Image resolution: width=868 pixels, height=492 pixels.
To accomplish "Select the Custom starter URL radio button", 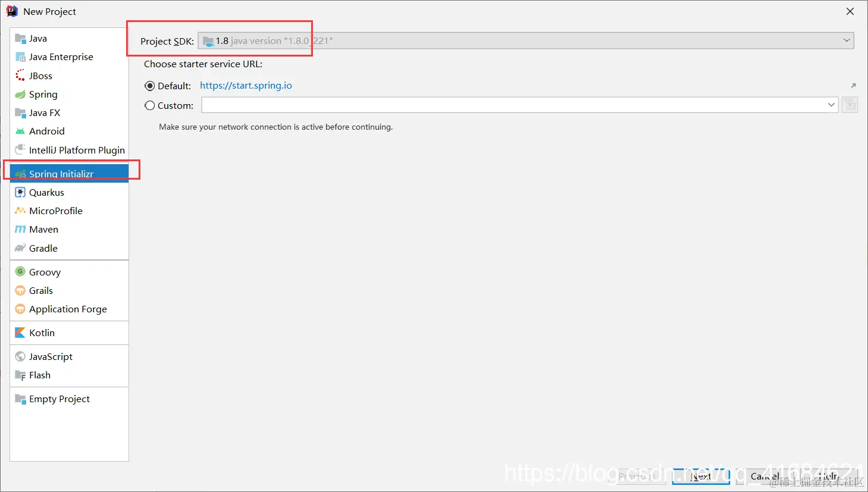I will click(x=150, y=105).
